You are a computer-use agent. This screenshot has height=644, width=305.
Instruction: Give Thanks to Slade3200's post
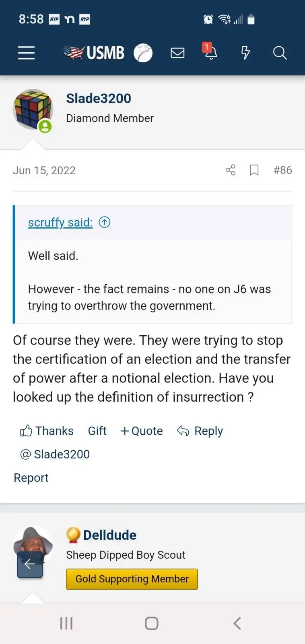tap(47, 431)
